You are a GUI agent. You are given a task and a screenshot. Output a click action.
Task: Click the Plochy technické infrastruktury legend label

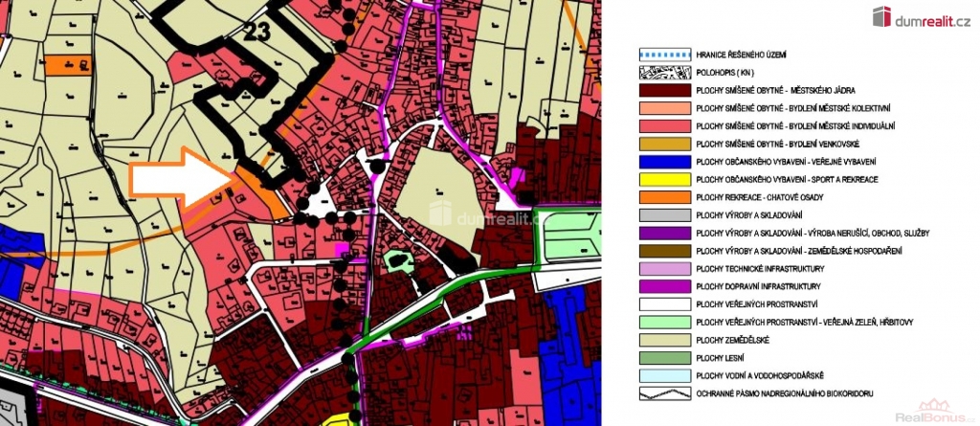pyautogui.click(x=760, y=269)
